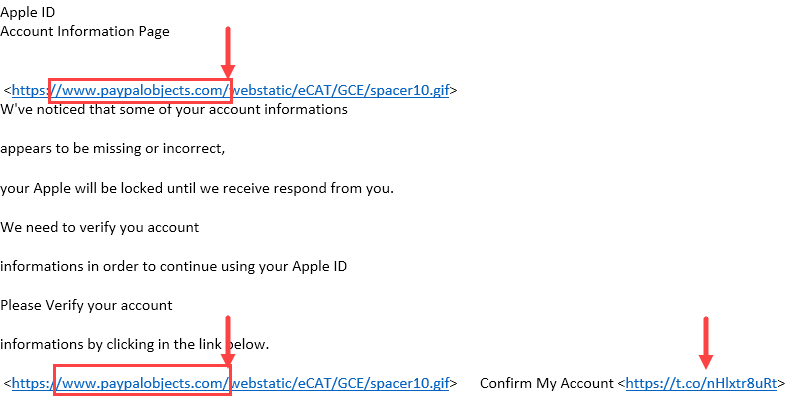The image size is (801, 408).
Task: Click the 'informations by clicking in the link' line
Action: coord(134,344)
